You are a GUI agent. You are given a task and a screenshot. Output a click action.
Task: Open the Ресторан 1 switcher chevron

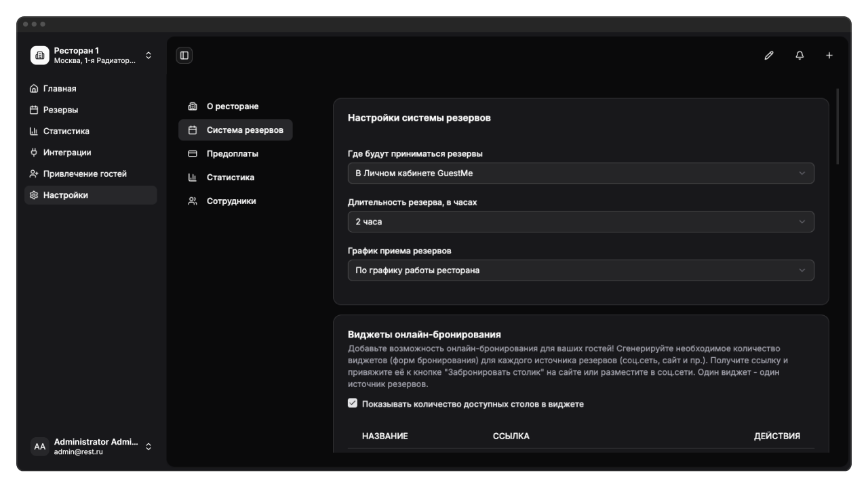(149, 56)
